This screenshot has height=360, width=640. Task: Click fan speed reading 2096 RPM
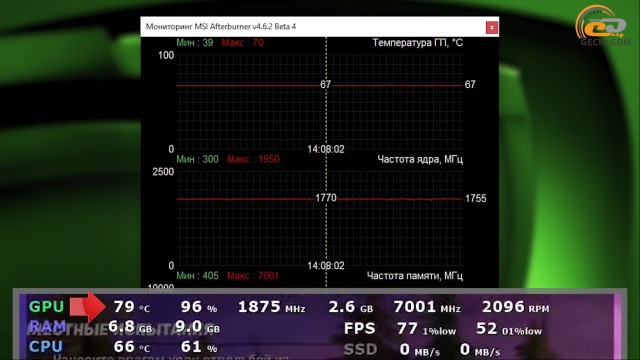(516, 307)
